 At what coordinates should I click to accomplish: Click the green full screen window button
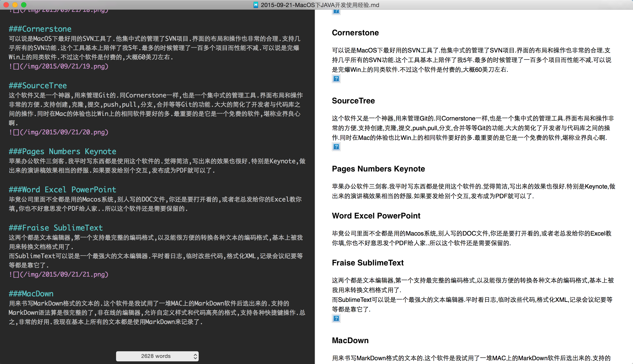[24, 5]
